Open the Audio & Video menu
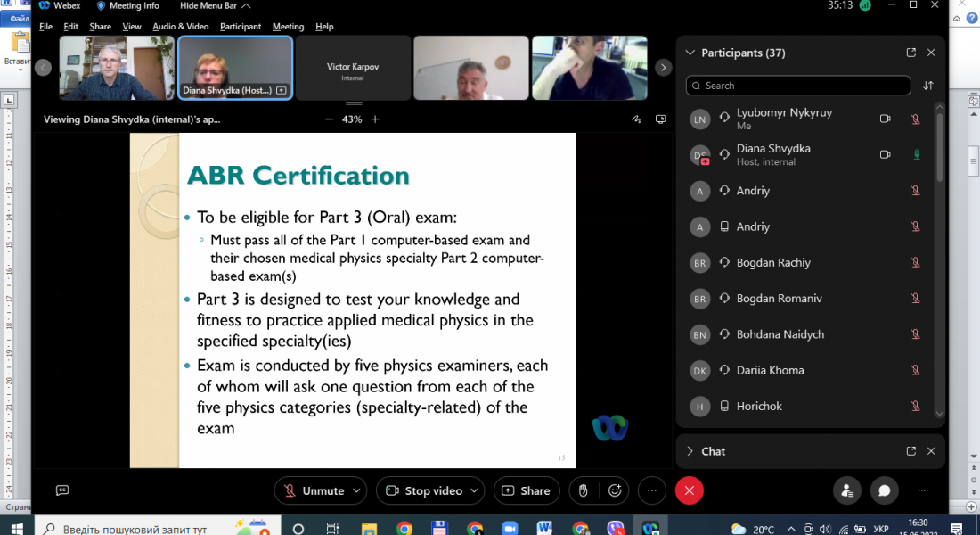Viewport: 980px width, 535px height. (180, 27)
